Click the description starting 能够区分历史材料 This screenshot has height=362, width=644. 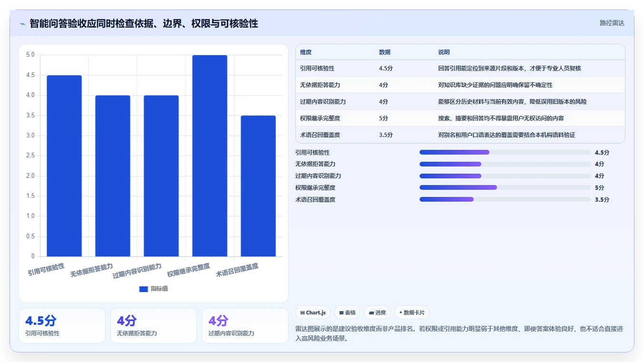point(512,102)
